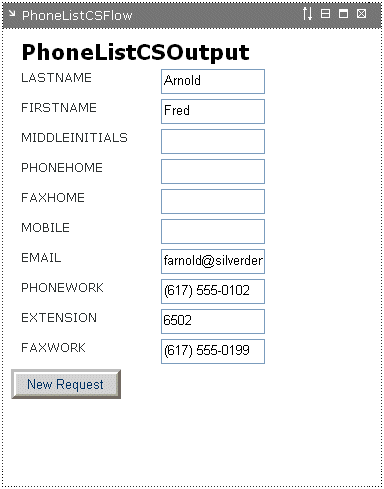Maximize the PhoneListCSFlow portlet
Screen dimensions: 384x489
(343, 14)
